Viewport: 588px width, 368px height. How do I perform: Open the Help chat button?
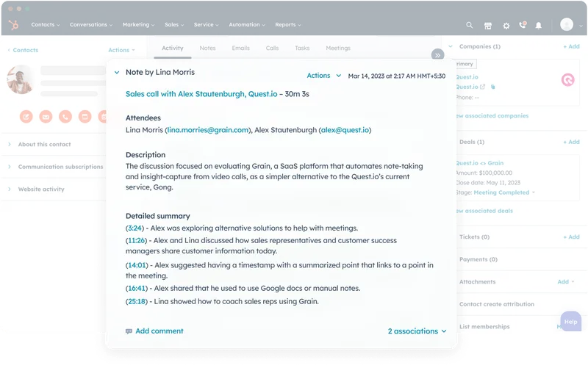[571, 322]
